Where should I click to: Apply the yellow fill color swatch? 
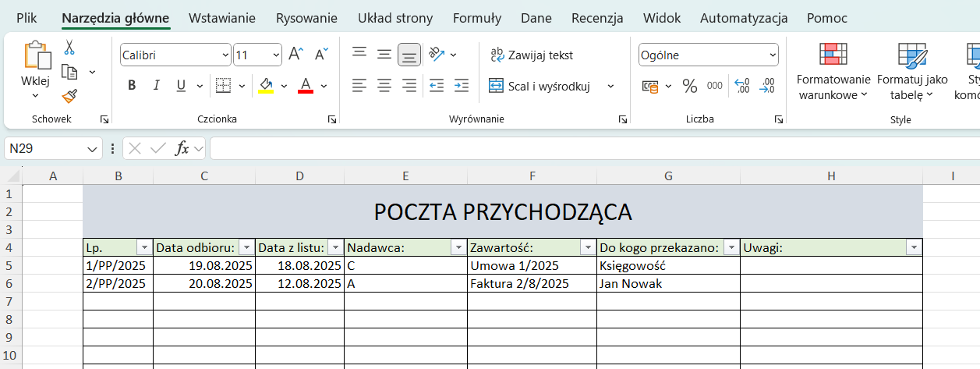(x=266, y=86)
